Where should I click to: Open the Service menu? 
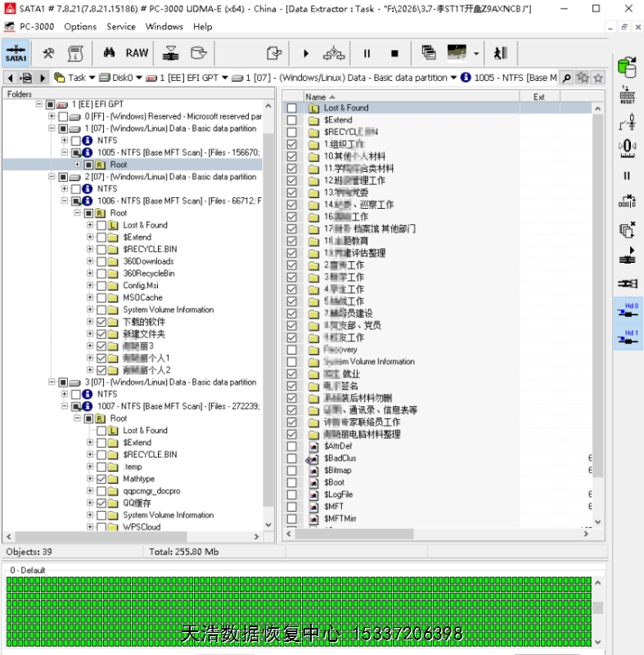[x=121, y=26]
